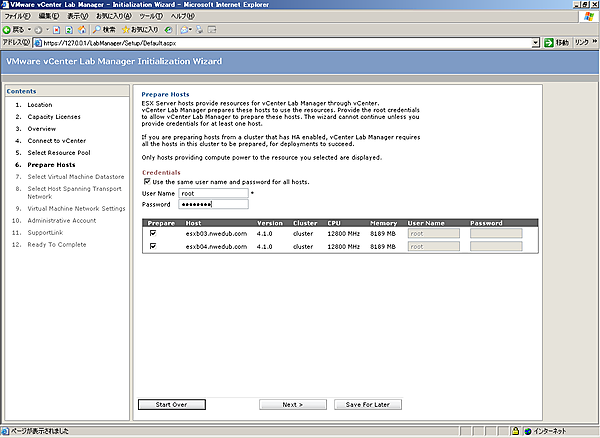This screenshot has width=600, height=438.
Task: Uncheck Prepare checkbox for esxb03.nwedub.com
Action: tap(152, 233)
